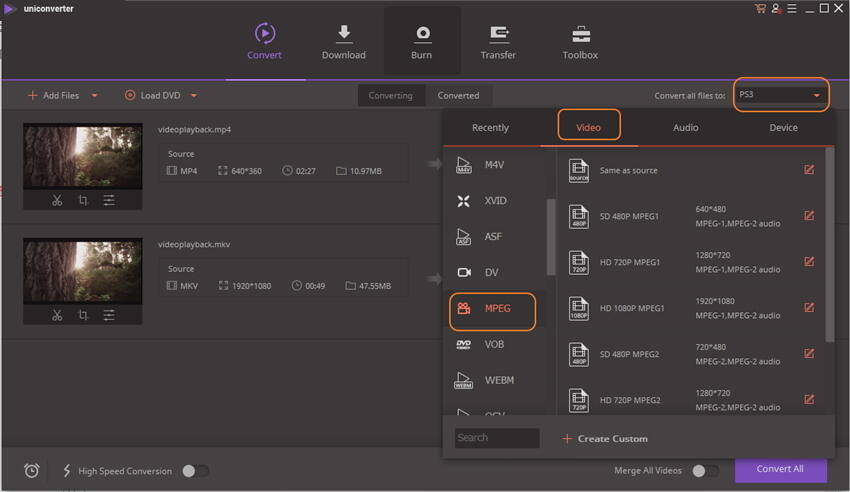This screenshot has width=850, height=492.
Task: Show the Converting list tab
Action: click(x=391, y=95)
